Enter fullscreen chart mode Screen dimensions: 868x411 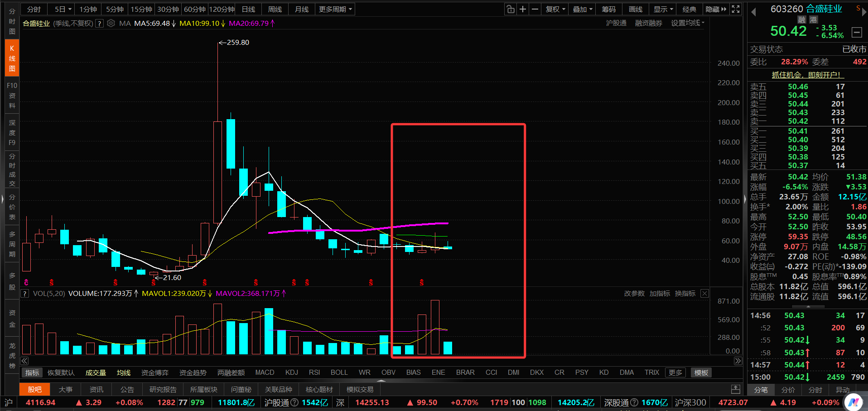click(736, 9)
